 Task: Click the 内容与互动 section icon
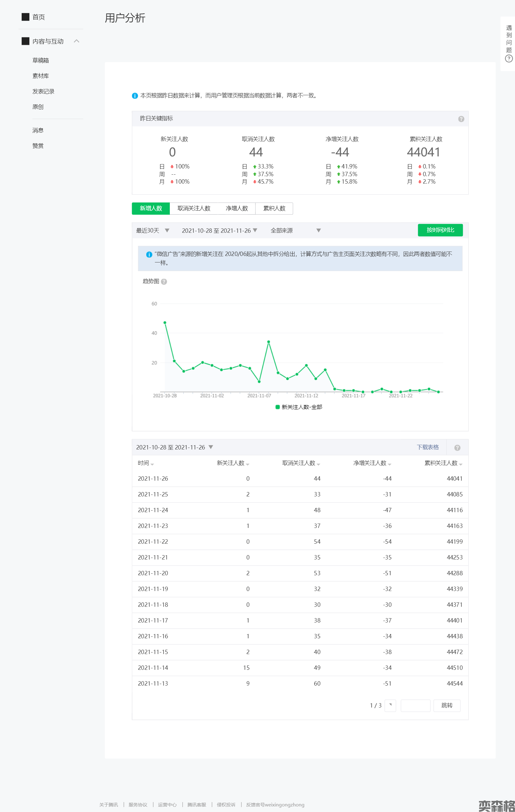[25, 41]
